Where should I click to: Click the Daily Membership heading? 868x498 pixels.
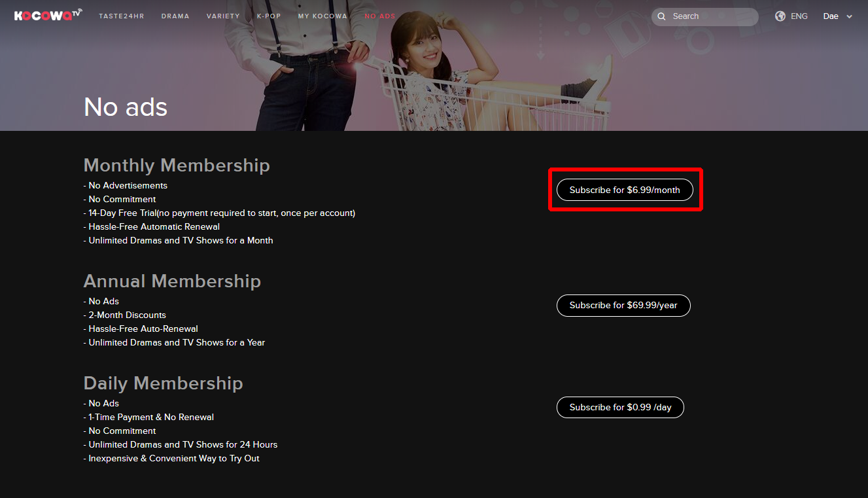pos(163,383)
